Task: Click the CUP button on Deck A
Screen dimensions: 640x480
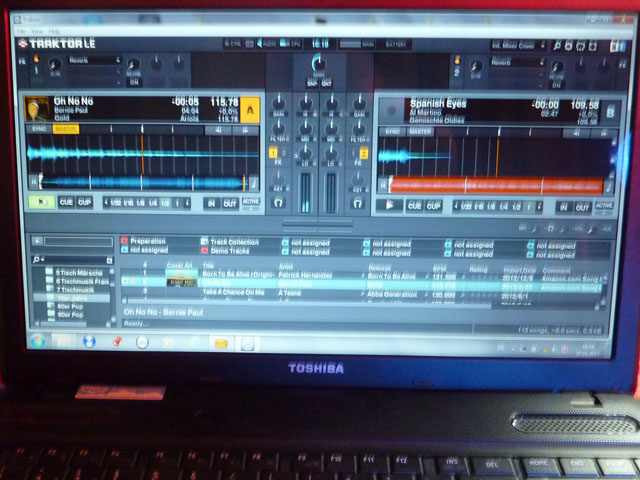Action: (84, 202)
